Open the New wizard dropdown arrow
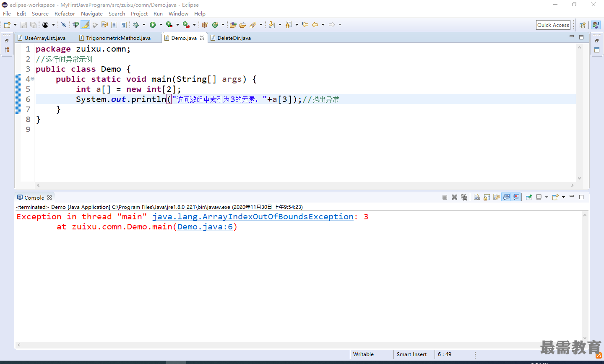The width and height of the screenshot is (604, 364). tap(15, 25)
